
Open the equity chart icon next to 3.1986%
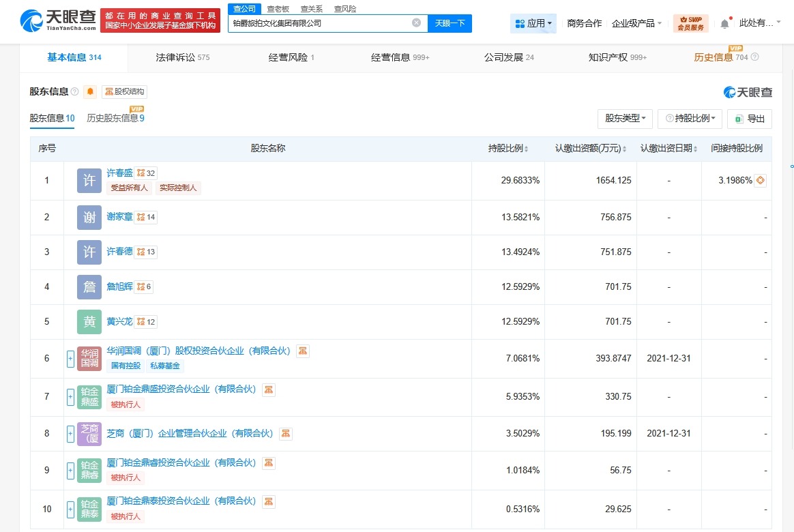pyautogui.click(x=759, y=180)
